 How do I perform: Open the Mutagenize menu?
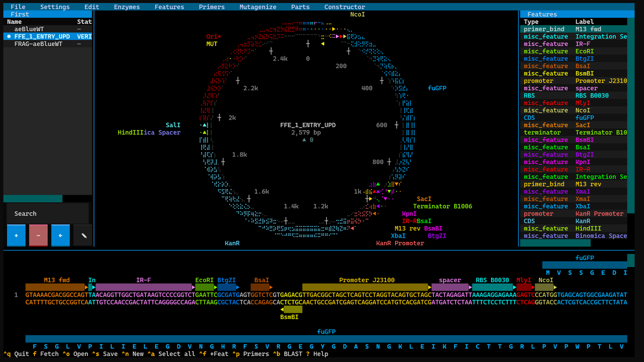tap(258, 7)
